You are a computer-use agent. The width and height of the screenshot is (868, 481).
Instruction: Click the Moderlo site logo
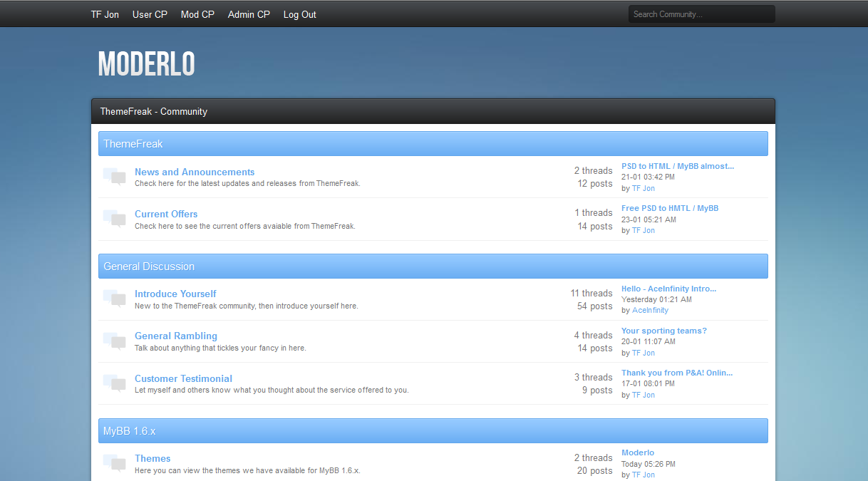[x=146, y=64]
